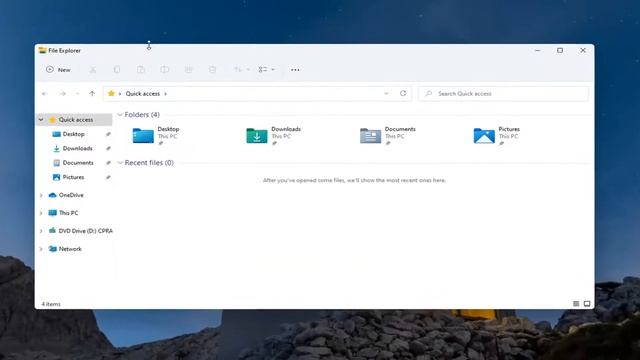Select DVD Drive (D:) CPRA in sidebar
This screenshot has height=360, width=640.
(x=85, y=231)
